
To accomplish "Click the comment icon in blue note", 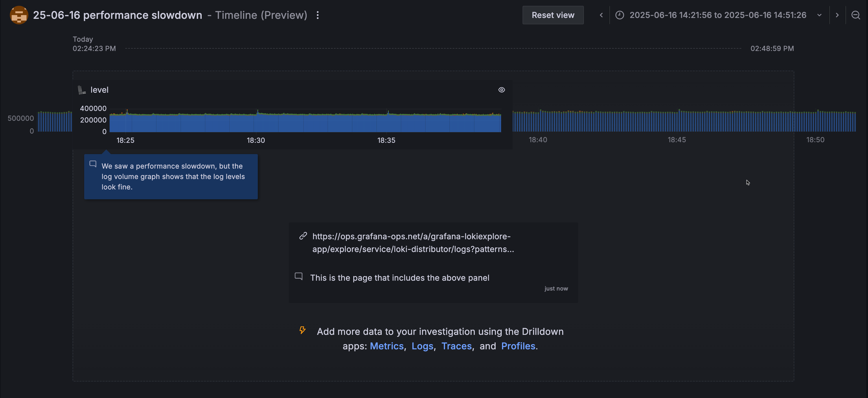I will point(93,164).
